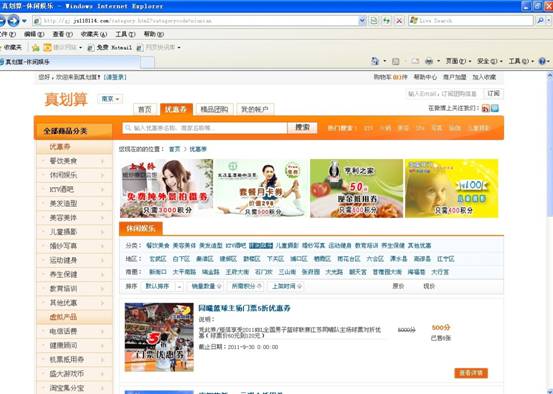Filter by 新街口 business area

coord(158,272)
